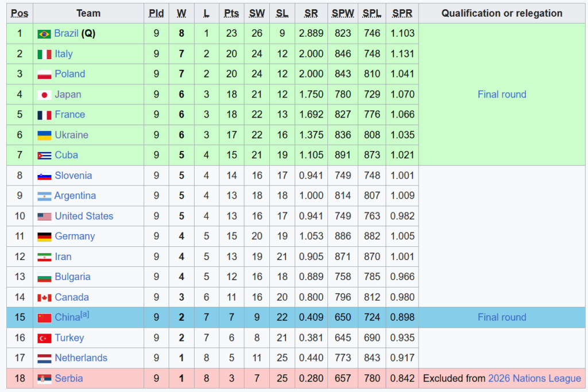Open the Netherlands team link
The height and width of the screenshot is (392, 588).
(81, 358)
